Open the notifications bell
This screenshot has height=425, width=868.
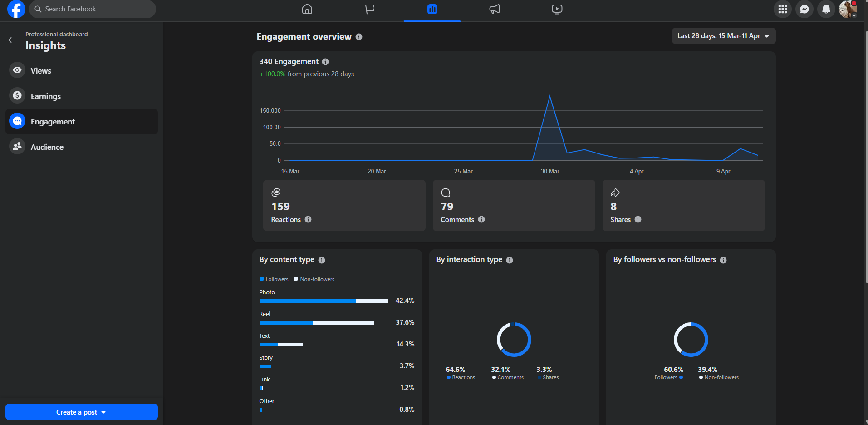tap(826, 9)
